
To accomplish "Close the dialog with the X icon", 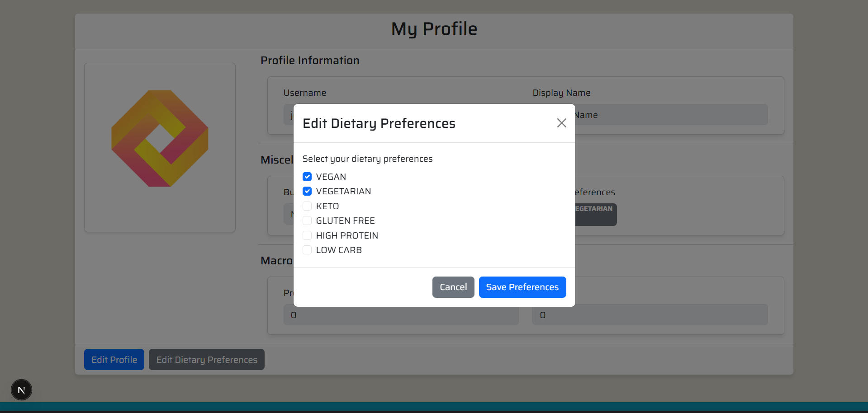I will (561, 123).
